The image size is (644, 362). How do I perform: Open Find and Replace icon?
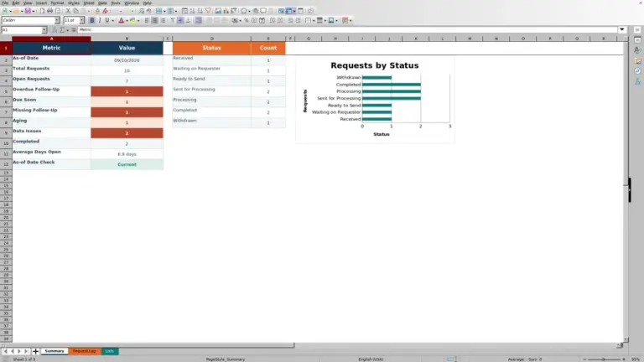[x=141, y=11]
